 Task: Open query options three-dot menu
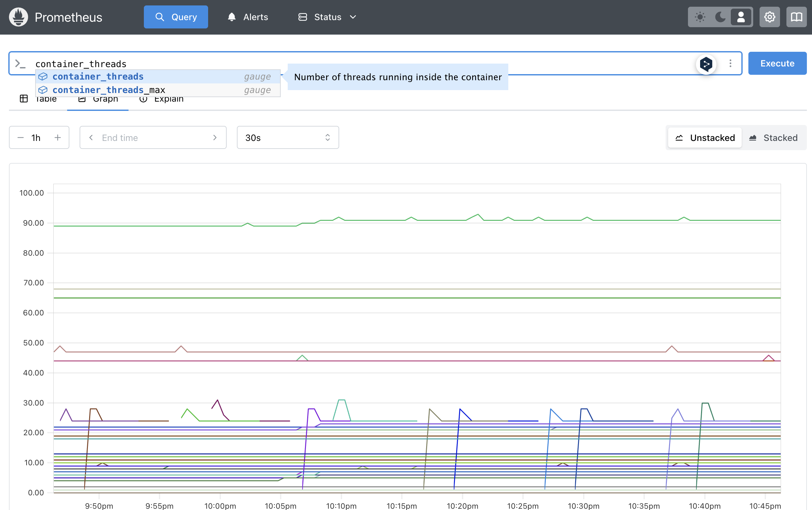pos(730,63)
